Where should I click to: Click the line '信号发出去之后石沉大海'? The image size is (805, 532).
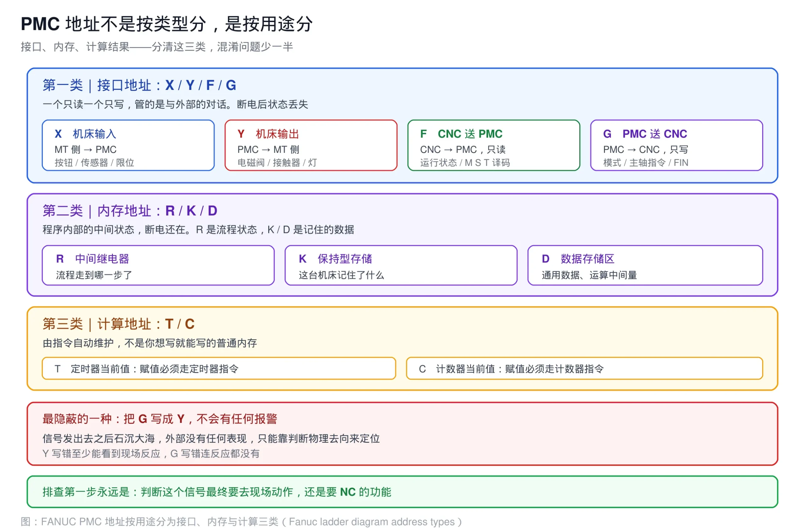tap(211, 439)
